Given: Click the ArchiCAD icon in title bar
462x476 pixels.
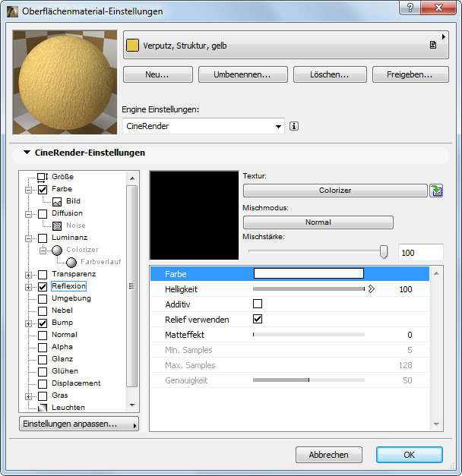Looking at the screenshot, I should (12, 11).
